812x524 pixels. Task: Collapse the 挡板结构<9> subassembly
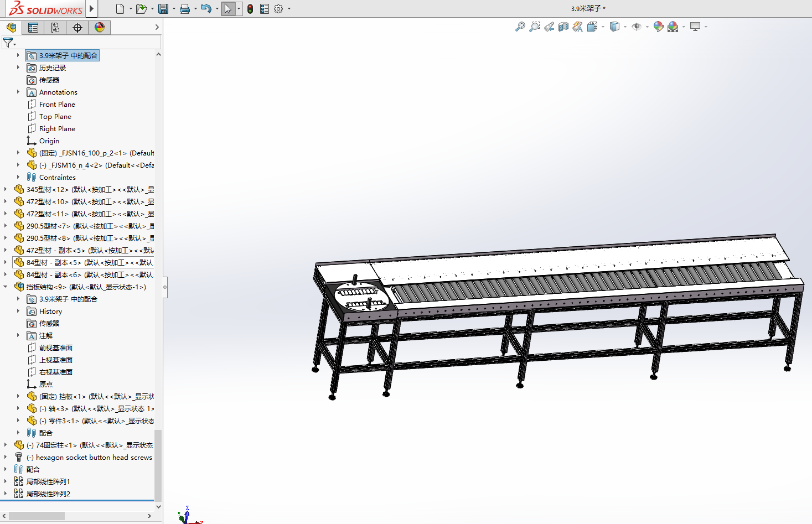6,287
